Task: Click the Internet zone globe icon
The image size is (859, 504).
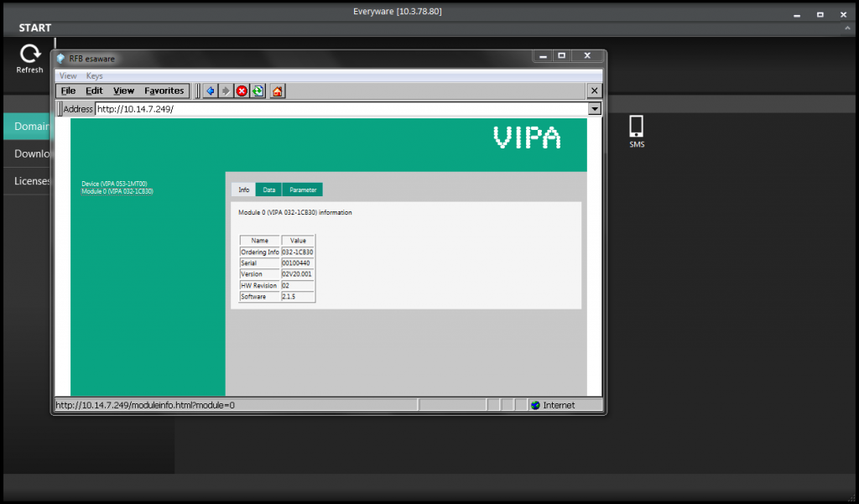Action: pyautogui.click(x=535, y=405)
